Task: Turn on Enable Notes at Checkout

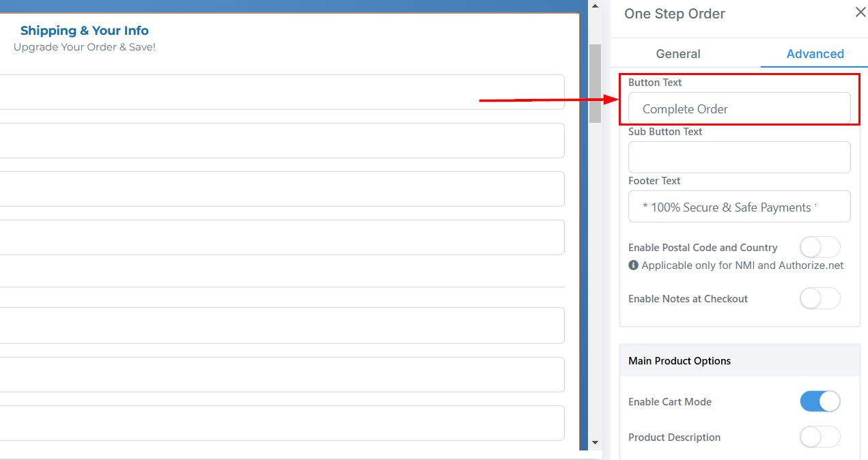Action: [820, 298]
